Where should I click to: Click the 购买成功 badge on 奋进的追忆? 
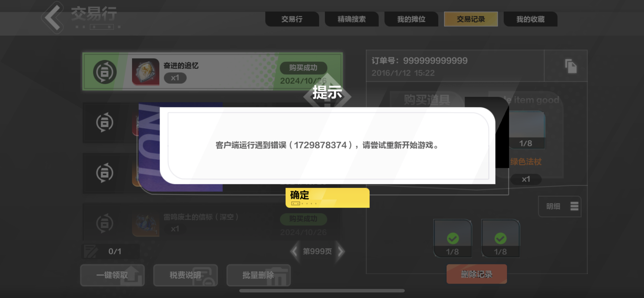click(303, 68)
